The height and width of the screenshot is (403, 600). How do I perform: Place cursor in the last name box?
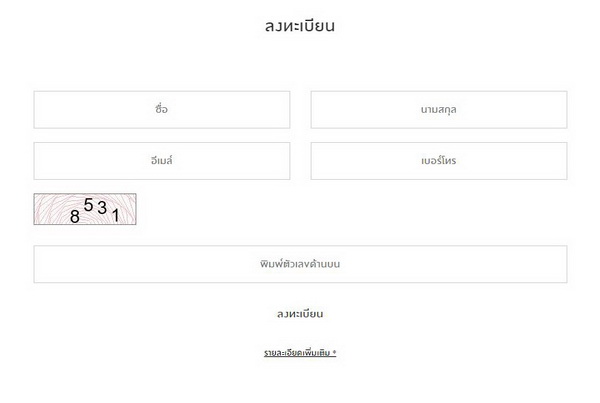click(439, 110)
